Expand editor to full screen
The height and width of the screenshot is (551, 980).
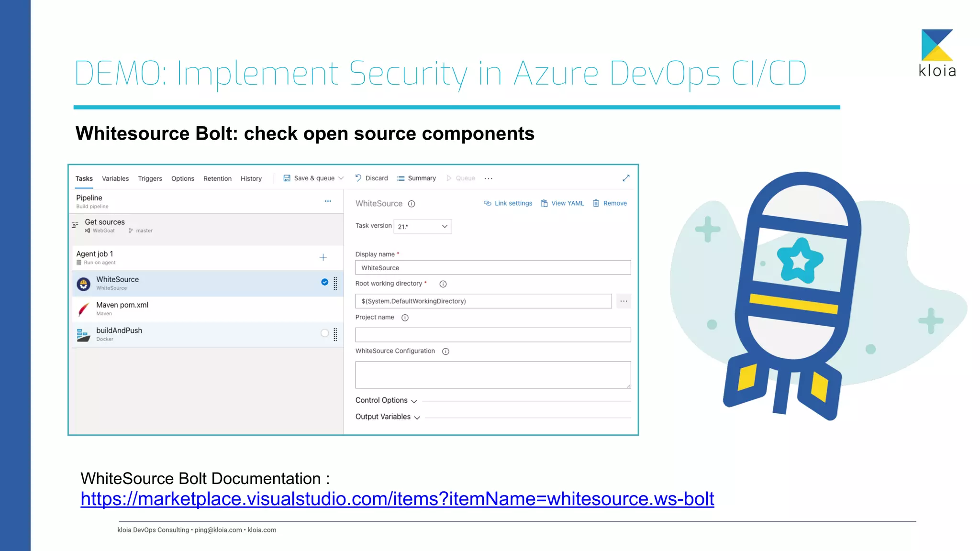626,178
